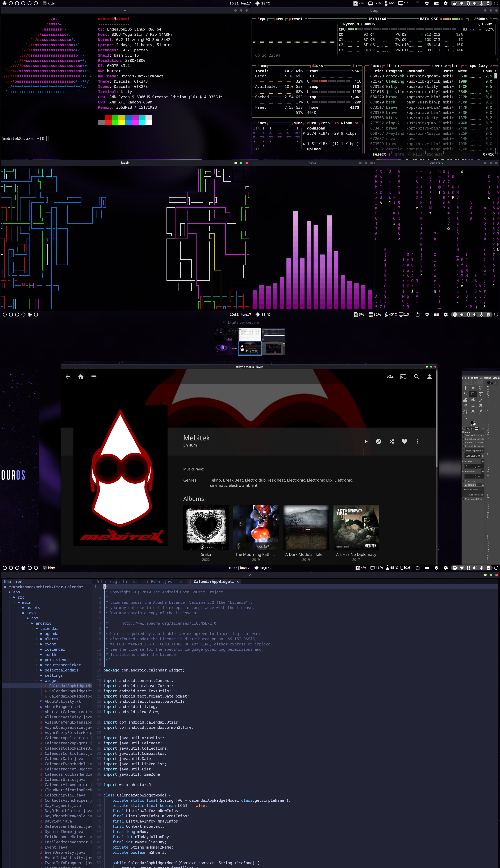Open Jellyfin search magnifier
The height and width of the screenshot is (868, 500).
(416, 377)
